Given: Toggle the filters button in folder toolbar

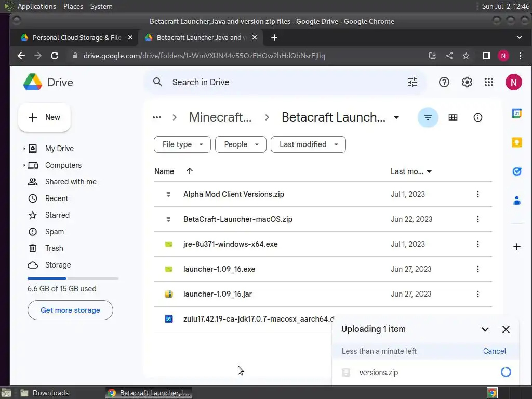Looking at the screenshot, I should pos(428,117).
